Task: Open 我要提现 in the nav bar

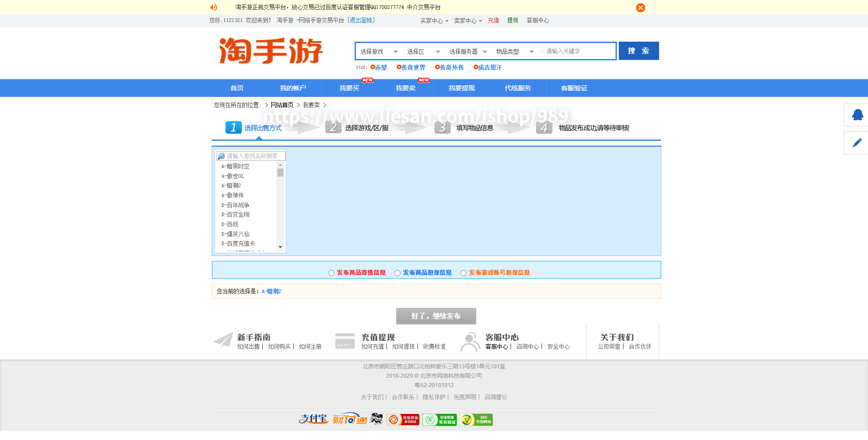Action: point(462,88)
